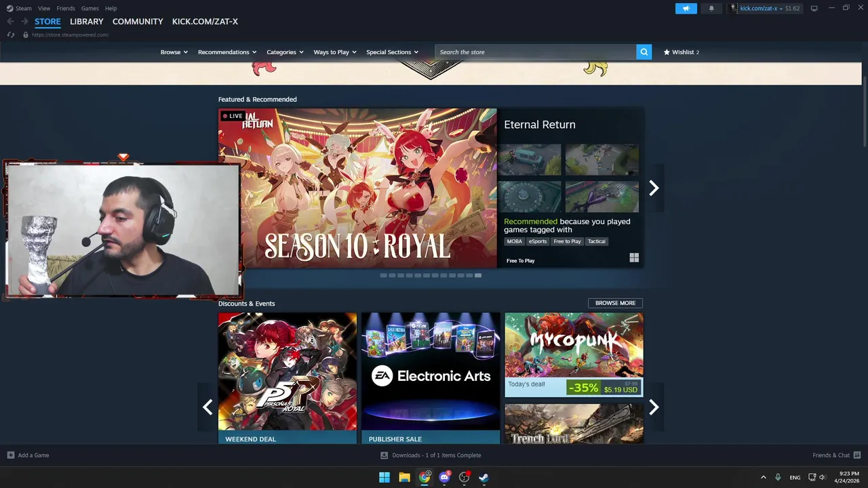The height and width of the screenshot is (488, 868).
Task: Open OBS Studio from taskbar
Action: [x=464, y=477]
